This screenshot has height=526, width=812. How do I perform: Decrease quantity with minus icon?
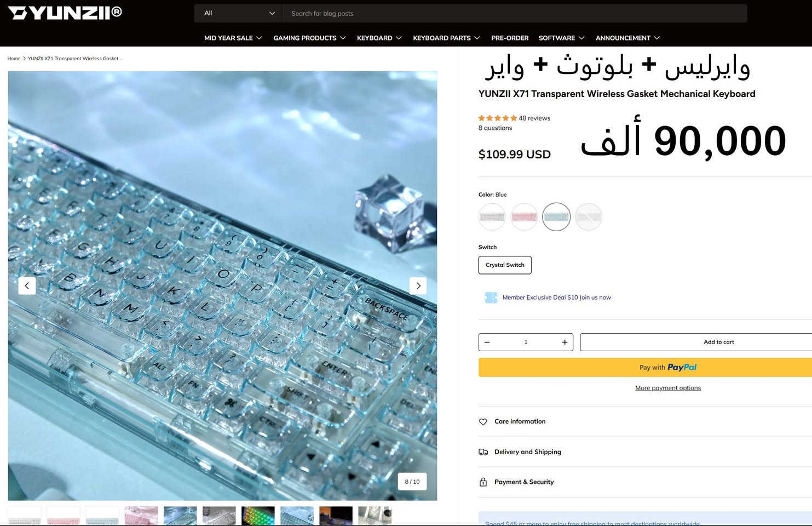[x=487, y=342]
